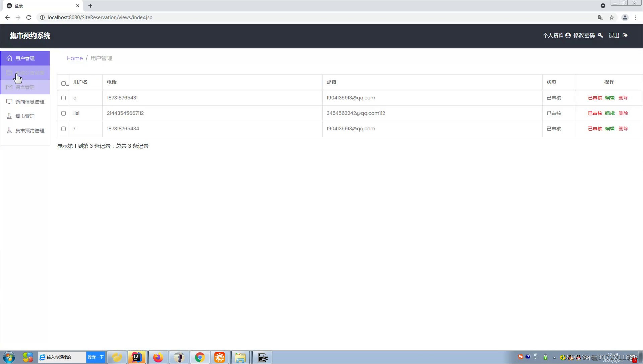Open Firefox from the taskbar
Image resolution: width=643 pixels, height=364 pixels.
tap(158, 357)
